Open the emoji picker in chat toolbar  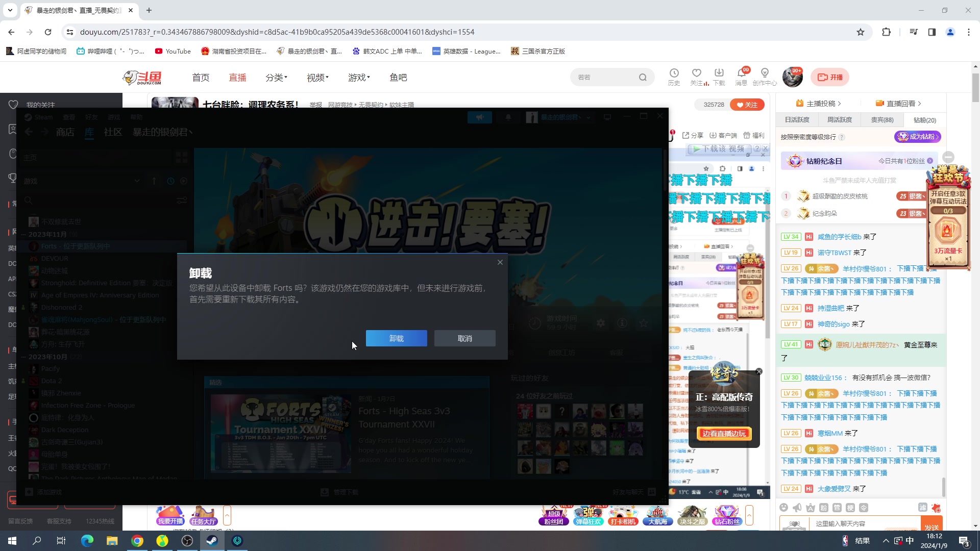pyautogui.click(x=784, y=508)
